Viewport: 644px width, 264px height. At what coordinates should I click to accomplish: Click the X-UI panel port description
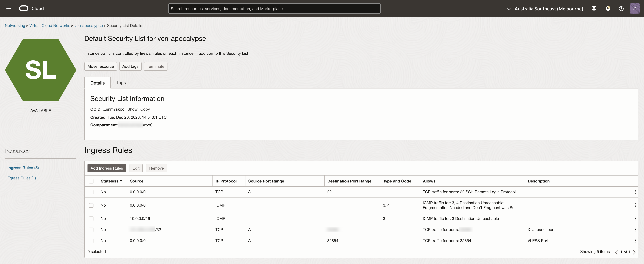click(x=541, y=230)
